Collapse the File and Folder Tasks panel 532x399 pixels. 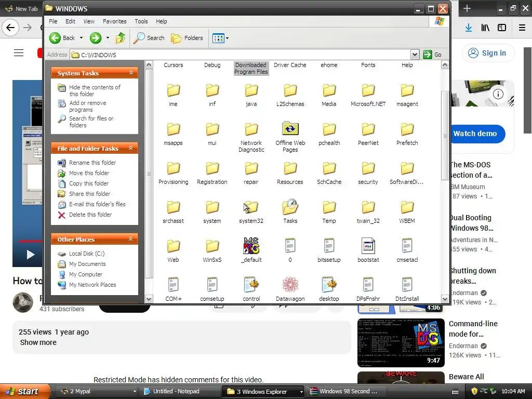pos(131,148)
